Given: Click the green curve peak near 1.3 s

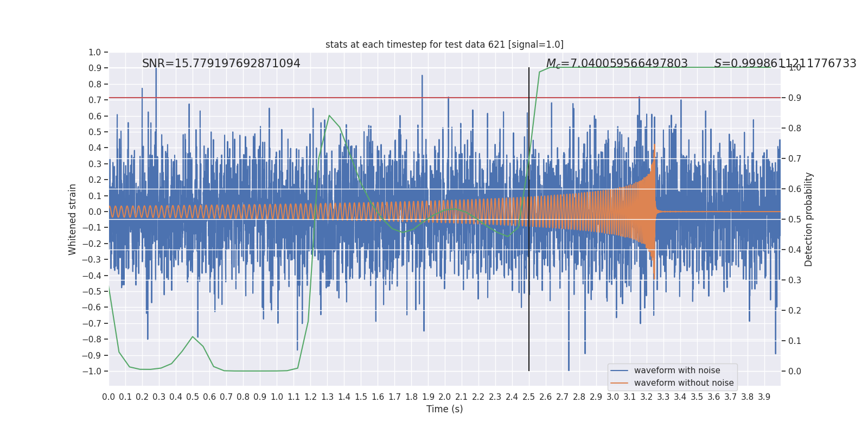Looking at the screenshot, I should pos(329,116).
